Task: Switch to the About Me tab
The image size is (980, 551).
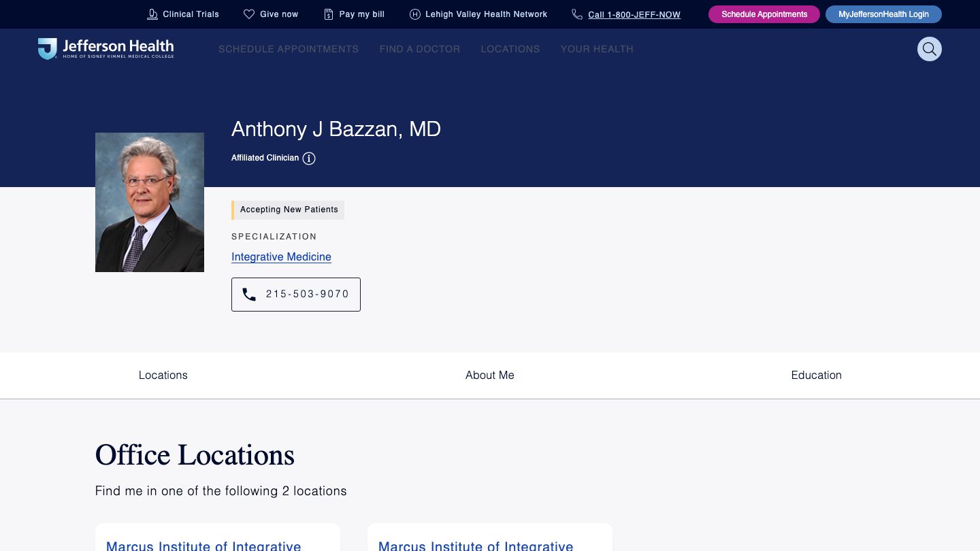Action: pyautogui.click(x=490, y=375)
